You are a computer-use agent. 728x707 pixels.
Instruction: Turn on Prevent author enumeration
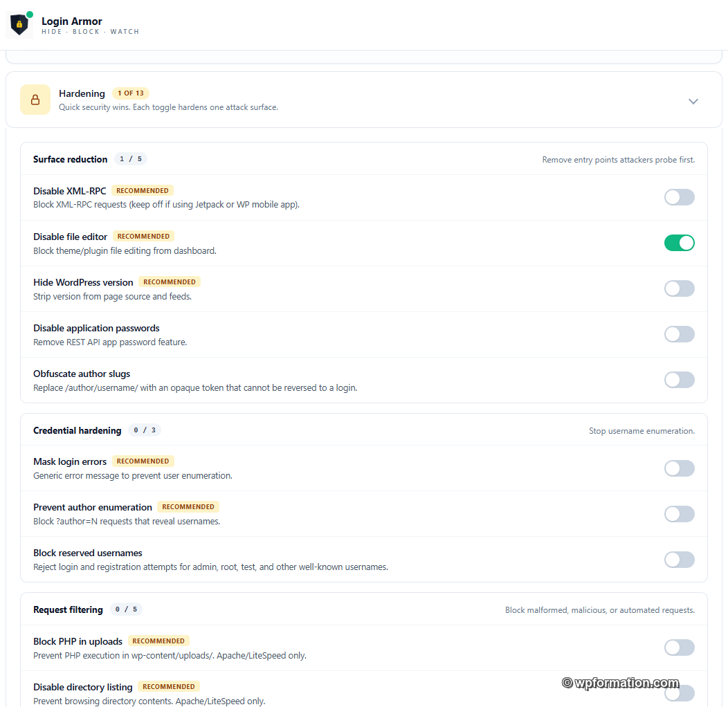point(680,514)
